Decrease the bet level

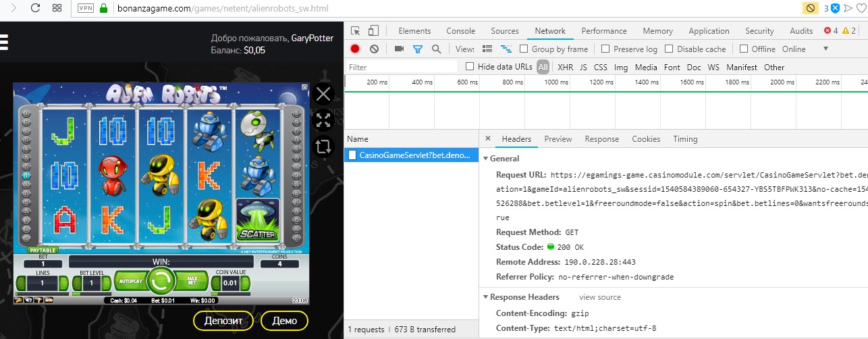76,283
